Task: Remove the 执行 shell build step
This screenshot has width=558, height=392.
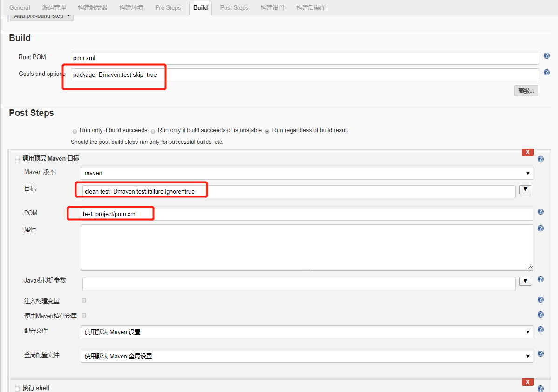Action: (x=527, y=382)
